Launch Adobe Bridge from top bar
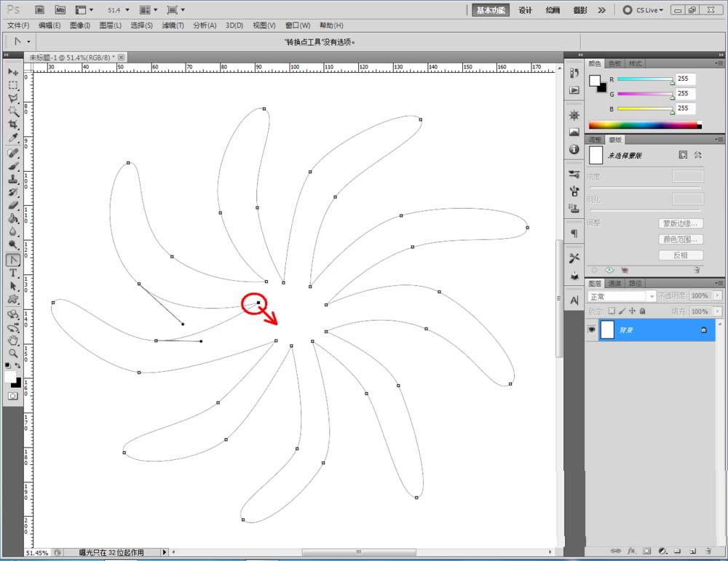 pyautogui.click(x=40, y=10)
